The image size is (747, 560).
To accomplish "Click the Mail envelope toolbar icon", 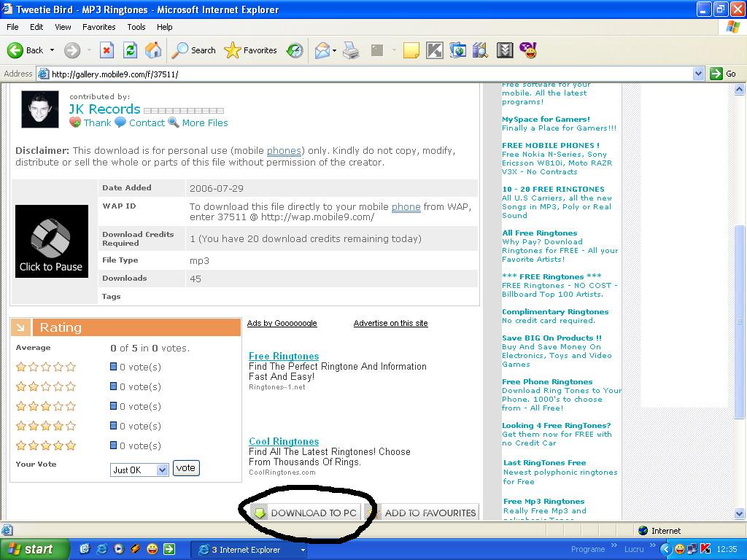I will click(322, 50).
